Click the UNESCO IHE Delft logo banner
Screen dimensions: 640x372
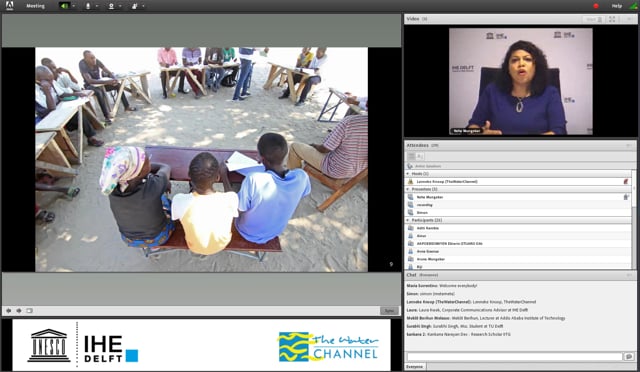pyautogui.click(x=83, y=346)
